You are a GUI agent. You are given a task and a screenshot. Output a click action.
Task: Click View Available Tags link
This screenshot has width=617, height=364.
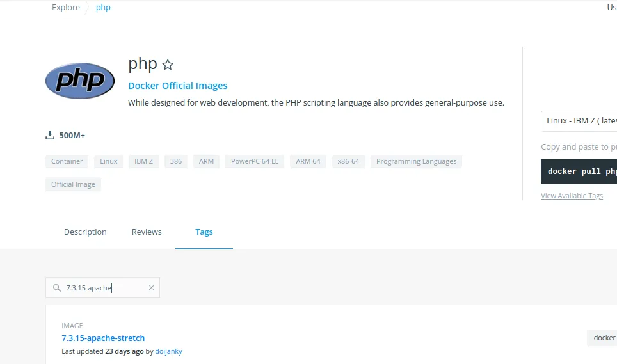click(572, 196)
